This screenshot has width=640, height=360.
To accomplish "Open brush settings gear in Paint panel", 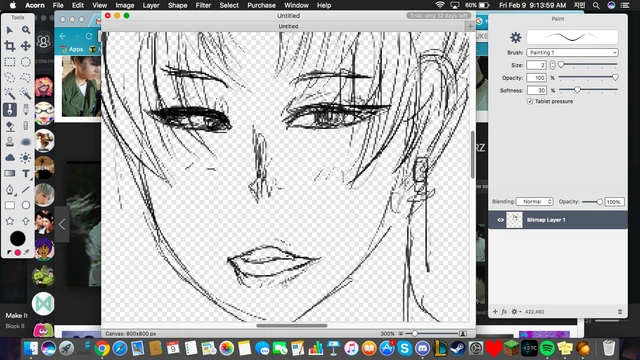I will (516, 38).
